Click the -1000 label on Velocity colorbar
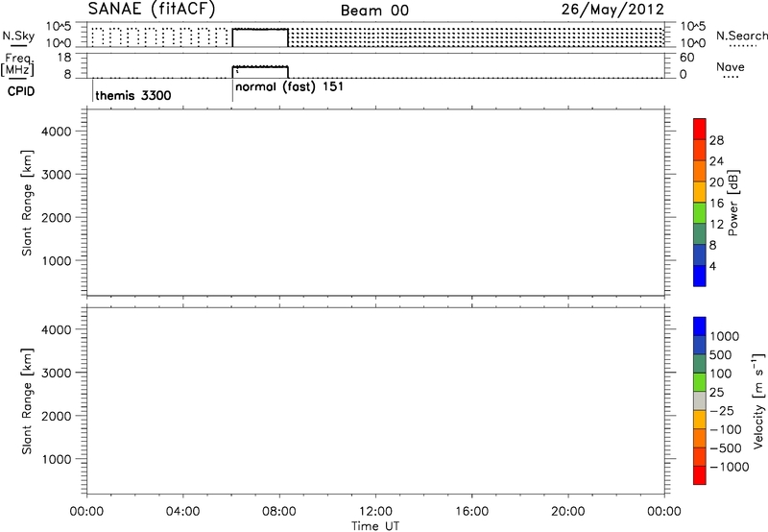The image size is (768, 532). 729,467
